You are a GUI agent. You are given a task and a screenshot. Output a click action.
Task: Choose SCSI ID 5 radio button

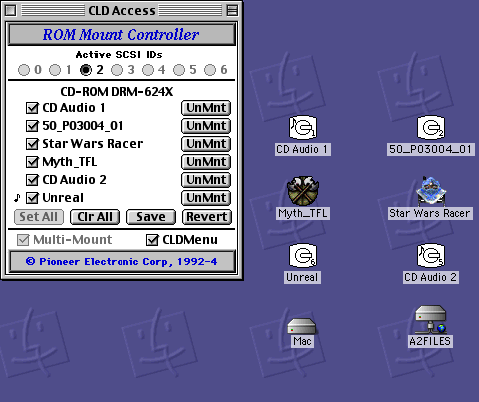tap(179, 70)
